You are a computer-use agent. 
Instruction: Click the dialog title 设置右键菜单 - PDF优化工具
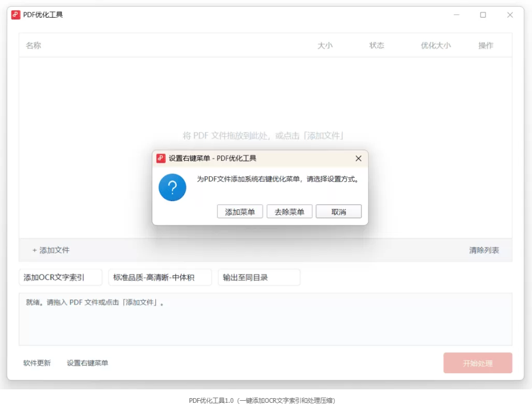coord(212,158)
